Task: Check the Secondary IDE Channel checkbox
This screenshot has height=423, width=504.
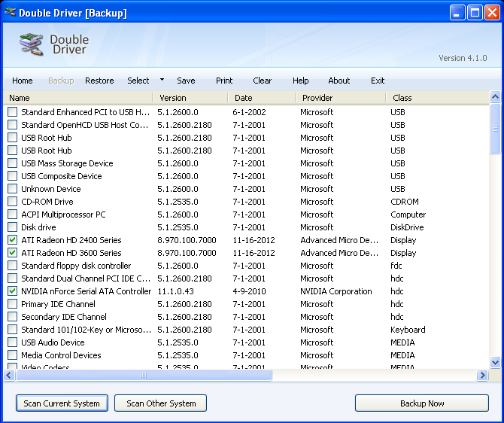Action: coord(12,317)
